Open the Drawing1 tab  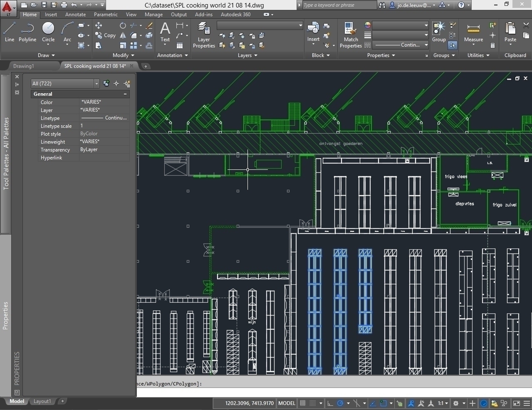24,66
